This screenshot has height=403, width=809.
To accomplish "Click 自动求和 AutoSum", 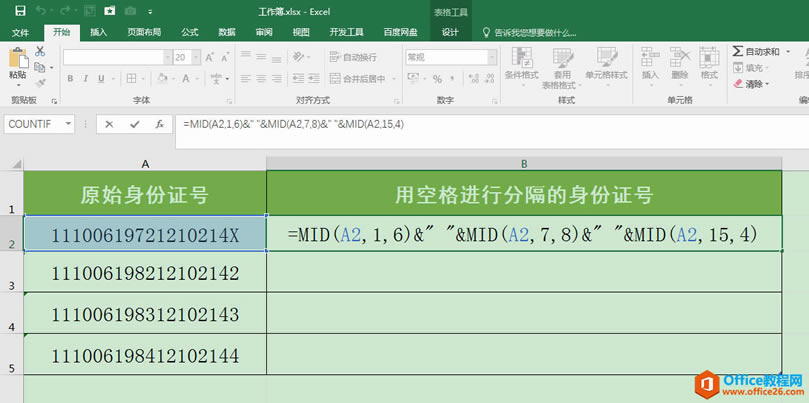I will coord(756,52).
